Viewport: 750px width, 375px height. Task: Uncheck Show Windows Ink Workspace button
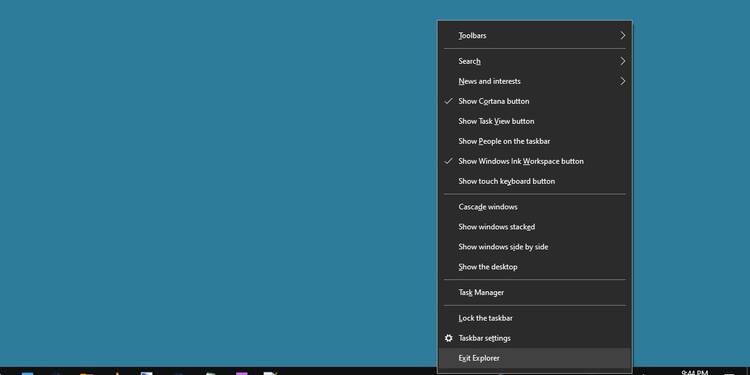coord(535,162)
